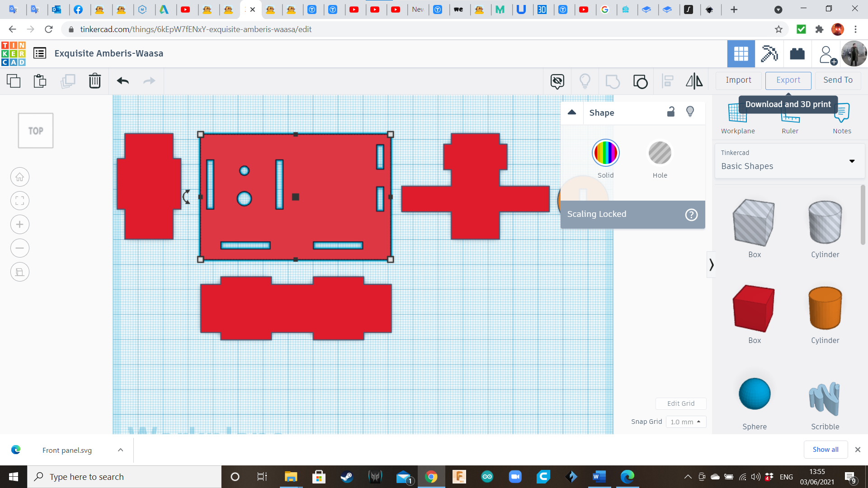The height and width of the screenshot is (488, 868).
Task: Collapse the Shape panel with the chevron
Action: coord(571,113)
